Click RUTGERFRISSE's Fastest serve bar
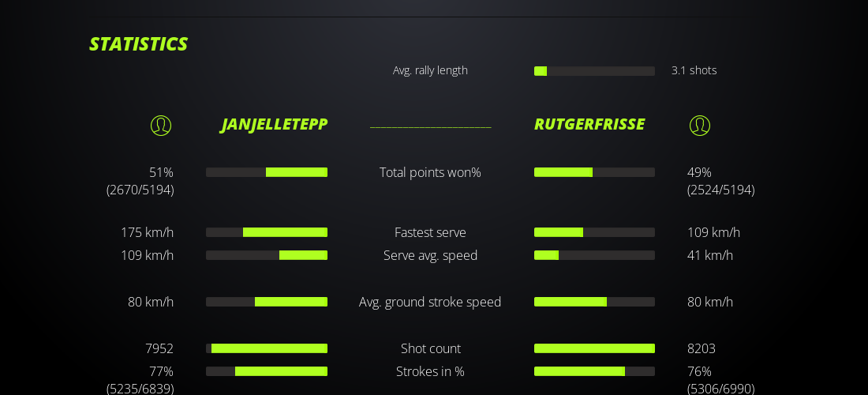The height and width of the screenshot is (395, 868). 594,232
